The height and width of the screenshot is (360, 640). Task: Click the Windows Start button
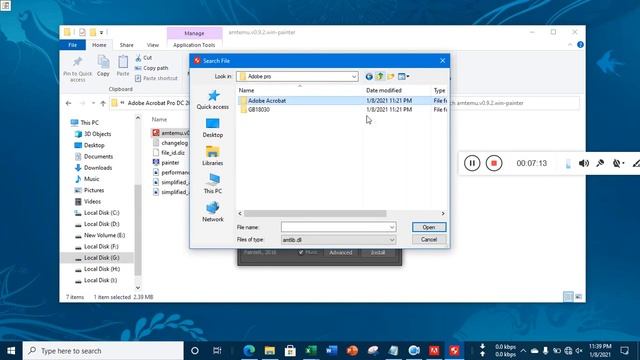[x=11, y=351]
